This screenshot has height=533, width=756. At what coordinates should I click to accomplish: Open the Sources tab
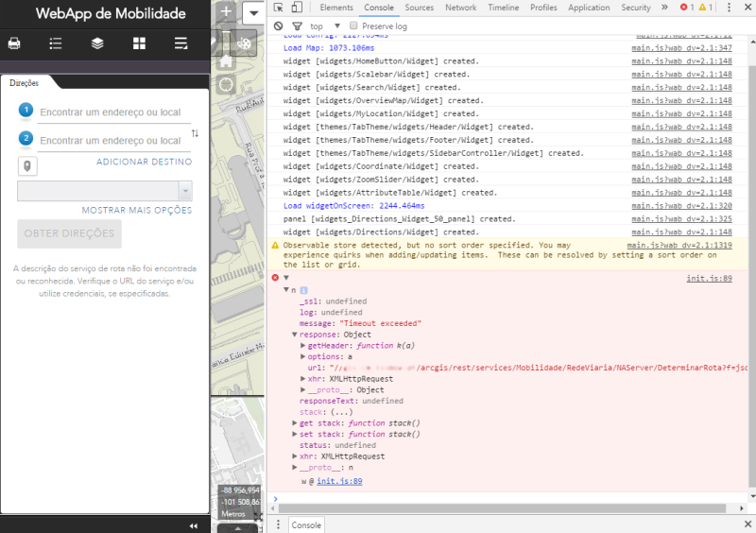tap(419, 8)
